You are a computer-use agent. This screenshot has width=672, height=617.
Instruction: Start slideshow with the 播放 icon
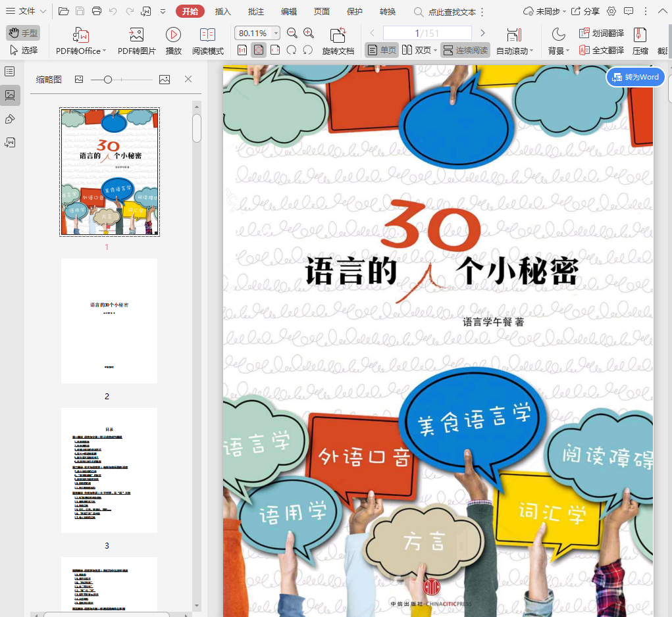173,36
